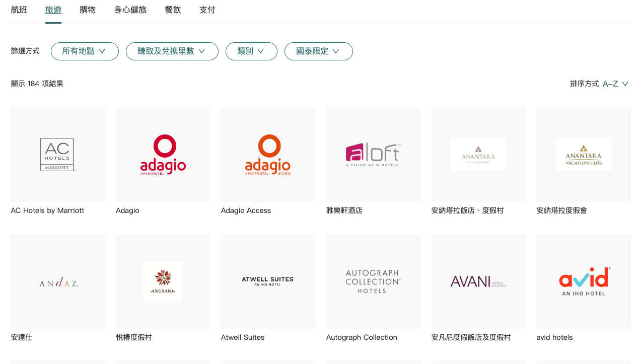641x364 pixels.
Task: Click the 安納塔拉度假會 name link
Action: coord(561,210)
